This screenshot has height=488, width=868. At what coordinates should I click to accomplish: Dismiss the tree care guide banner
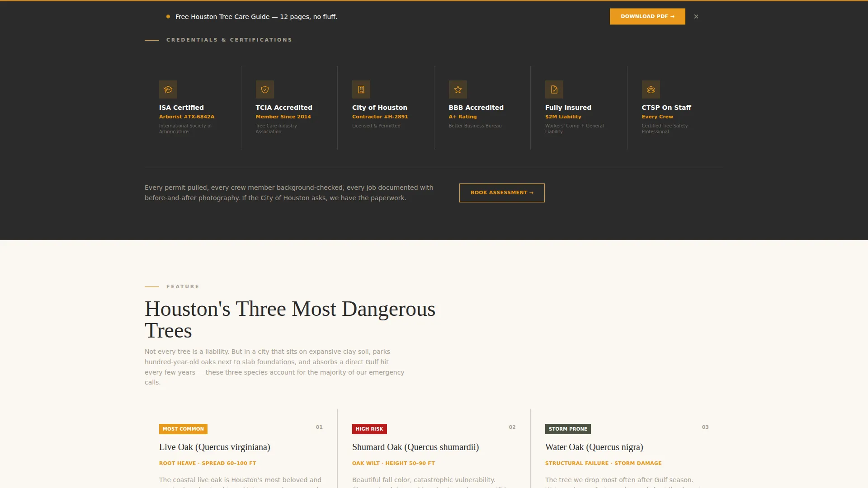(696, 17)
